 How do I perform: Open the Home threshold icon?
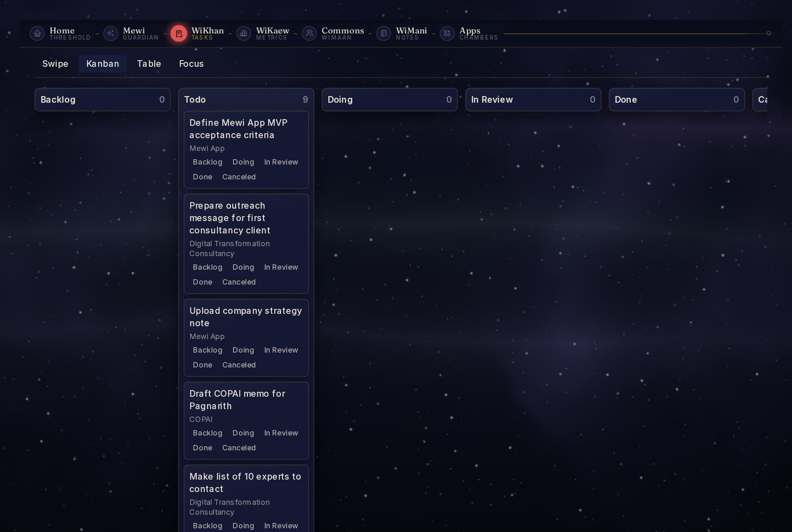click(37, 33)
